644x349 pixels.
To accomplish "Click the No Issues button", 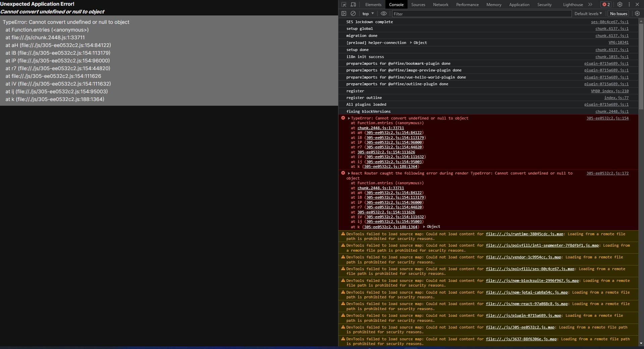I will 618,13.
